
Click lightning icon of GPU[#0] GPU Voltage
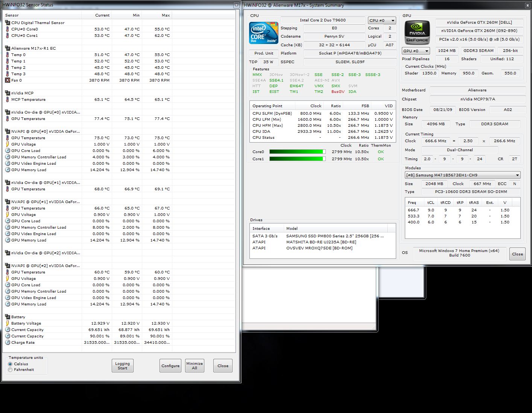[8, 144]
